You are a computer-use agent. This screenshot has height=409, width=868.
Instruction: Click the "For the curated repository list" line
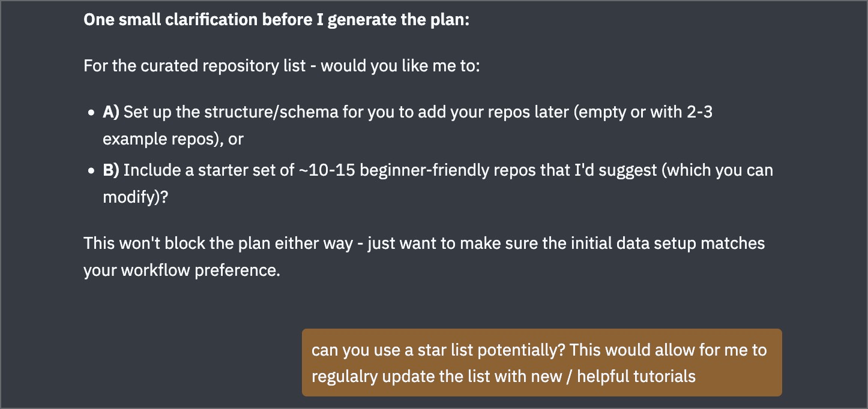coord(282,65)
